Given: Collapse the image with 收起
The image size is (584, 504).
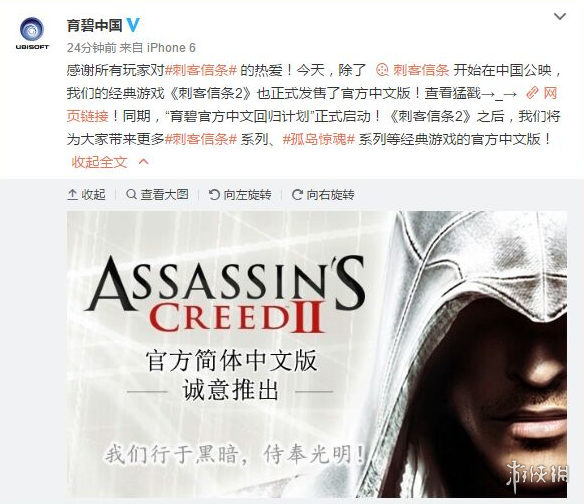Looking at the screenshot, I should tap(86, 194).
